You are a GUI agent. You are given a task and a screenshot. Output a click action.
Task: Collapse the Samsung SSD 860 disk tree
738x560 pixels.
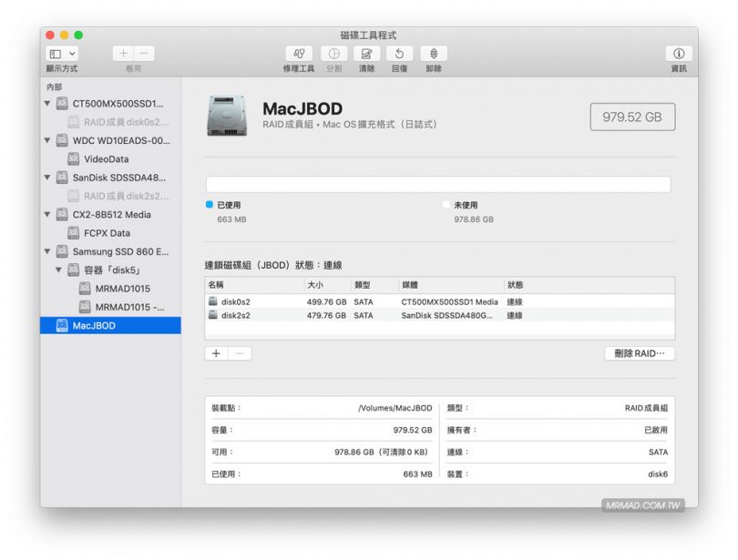point(46,252)
